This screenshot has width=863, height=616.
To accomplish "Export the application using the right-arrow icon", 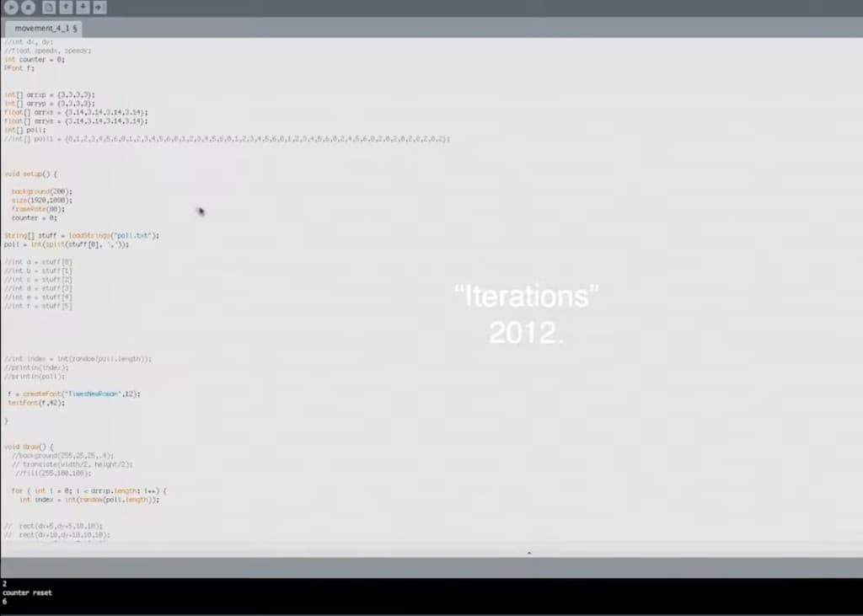I will pos(99,7).
